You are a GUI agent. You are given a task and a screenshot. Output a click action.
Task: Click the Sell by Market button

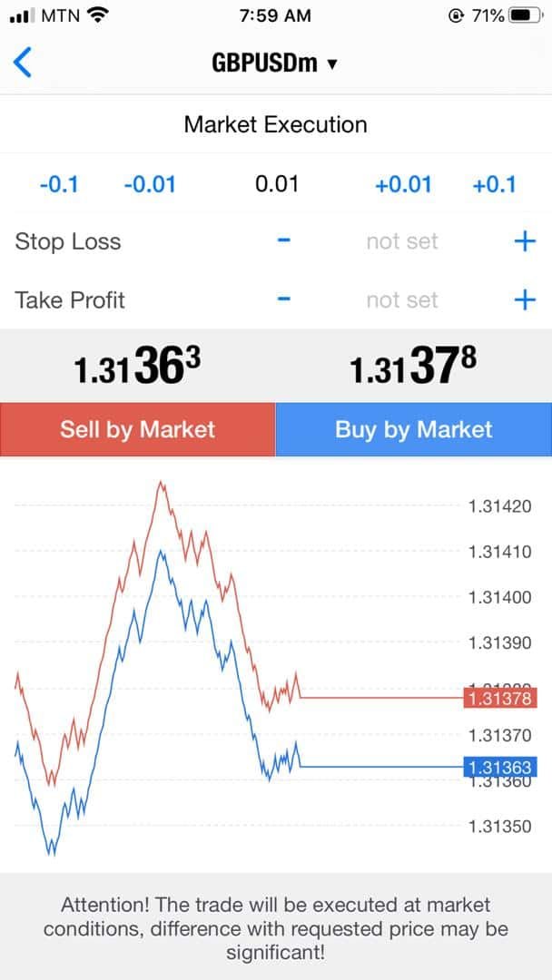[137, 429]
